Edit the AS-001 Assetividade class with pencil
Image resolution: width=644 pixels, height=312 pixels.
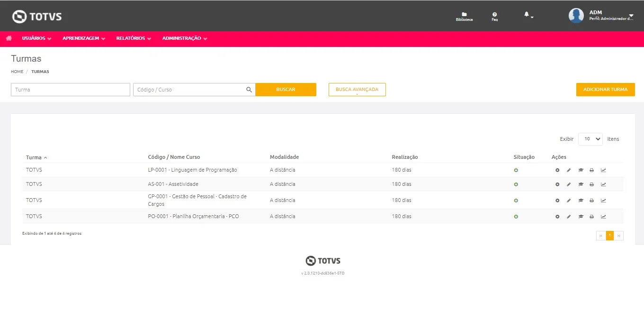pos(569,184)
